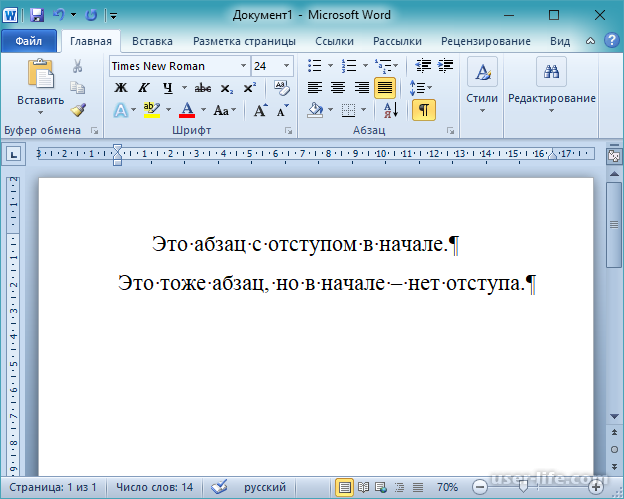The width and height of the screenshot is (624, 499).
Task: Expand bulleted list options arrow
Action: (330, 65)
